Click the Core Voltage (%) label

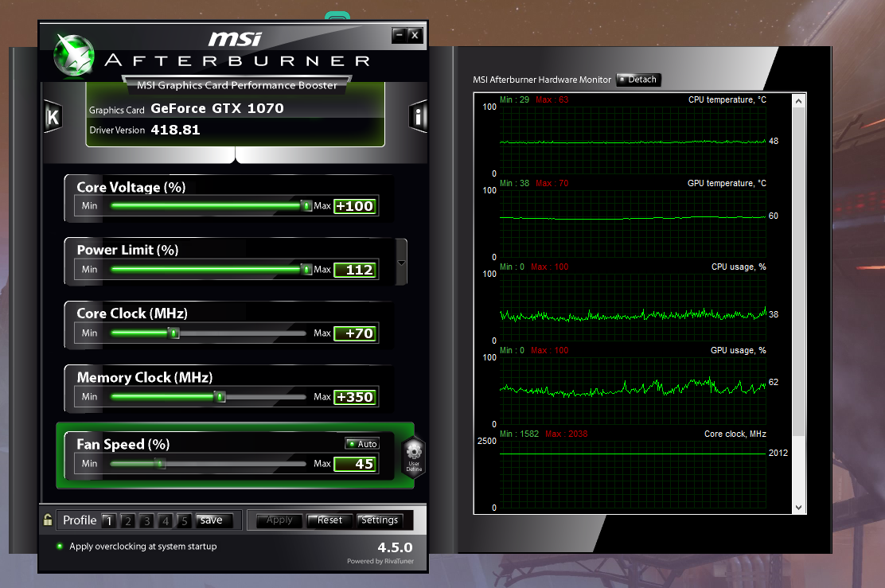coord(131,187)
